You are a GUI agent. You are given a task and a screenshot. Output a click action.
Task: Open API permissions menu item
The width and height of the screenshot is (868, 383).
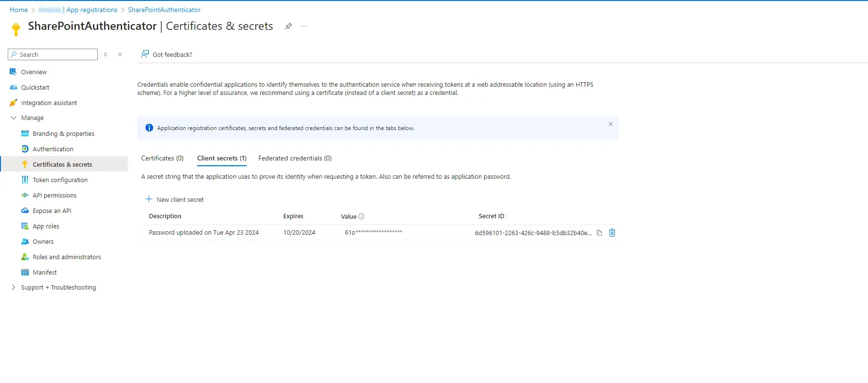point(54,195)
